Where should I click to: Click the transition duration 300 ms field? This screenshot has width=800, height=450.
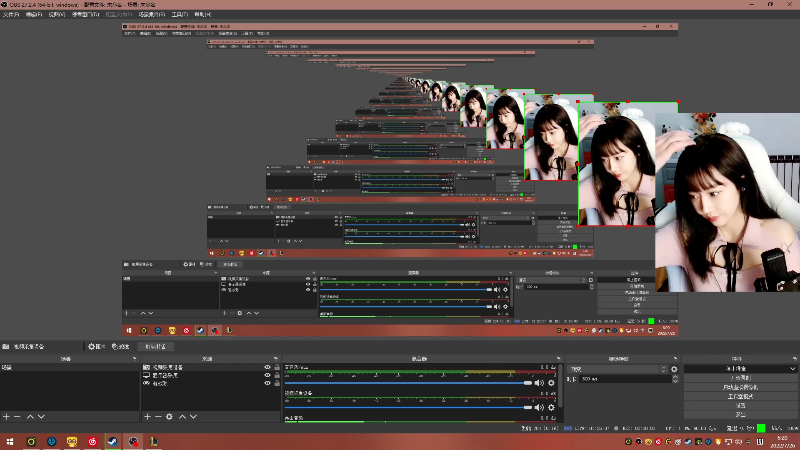pos(624,379)
